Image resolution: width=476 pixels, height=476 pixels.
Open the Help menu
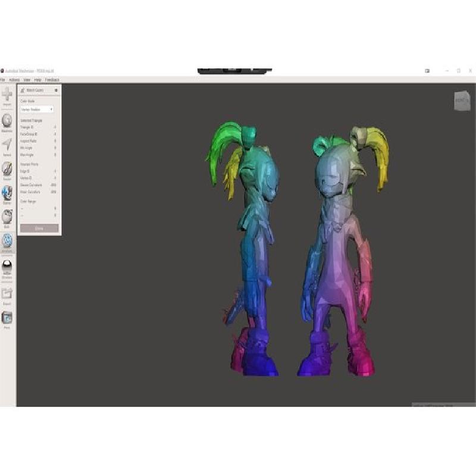click(37, 79)
